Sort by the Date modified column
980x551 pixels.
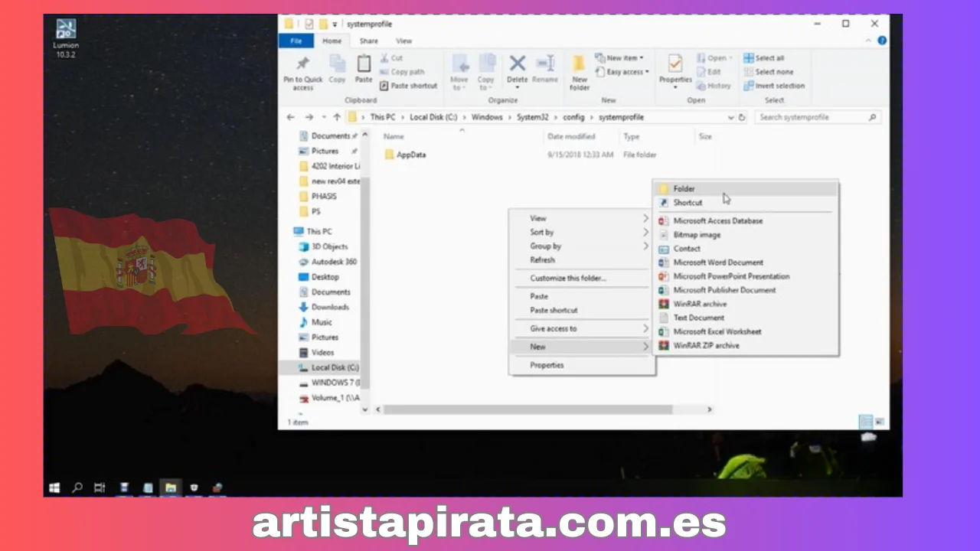(x=570, y=136)
